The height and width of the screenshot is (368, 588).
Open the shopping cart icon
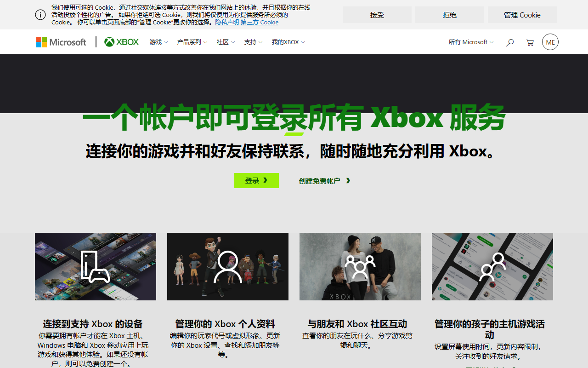click(530, 42)
